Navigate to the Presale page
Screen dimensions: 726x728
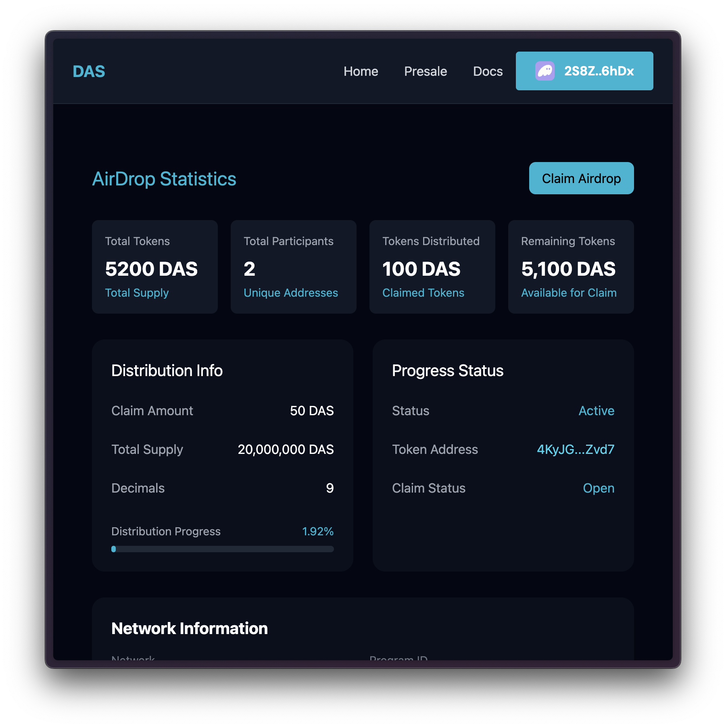pyautogui.click(x=426, y=71)
